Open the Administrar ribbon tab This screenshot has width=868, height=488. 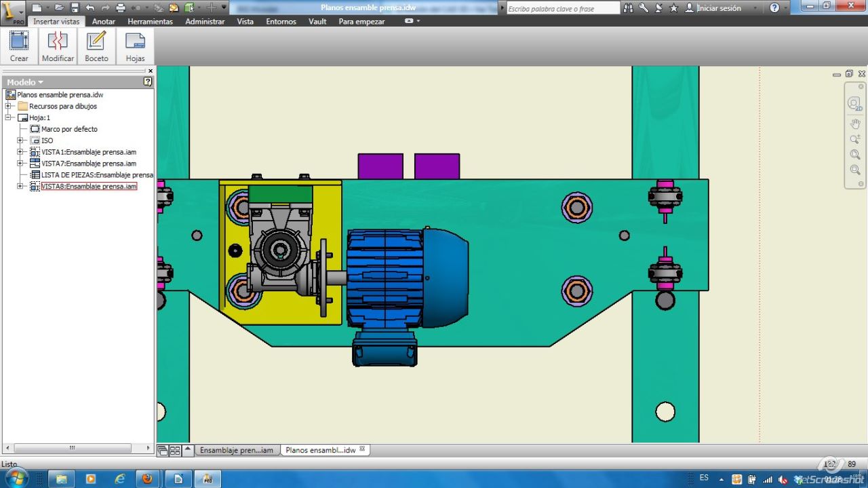(x=205, y=21)
